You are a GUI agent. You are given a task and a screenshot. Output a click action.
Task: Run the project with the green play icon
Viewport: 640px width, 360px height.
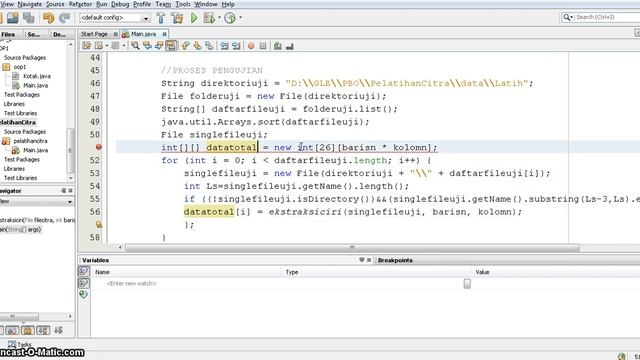click(194, 18)
